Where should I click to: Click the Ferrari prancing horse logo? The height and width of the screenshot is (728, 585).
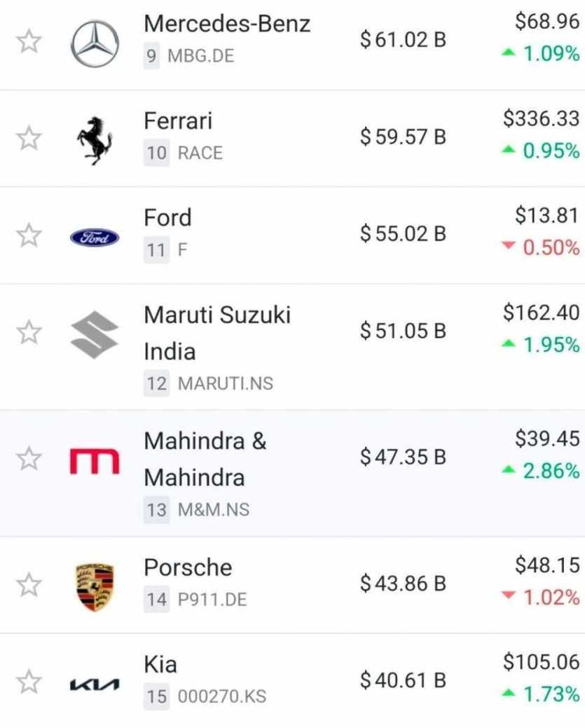click(x=95, y=139)
